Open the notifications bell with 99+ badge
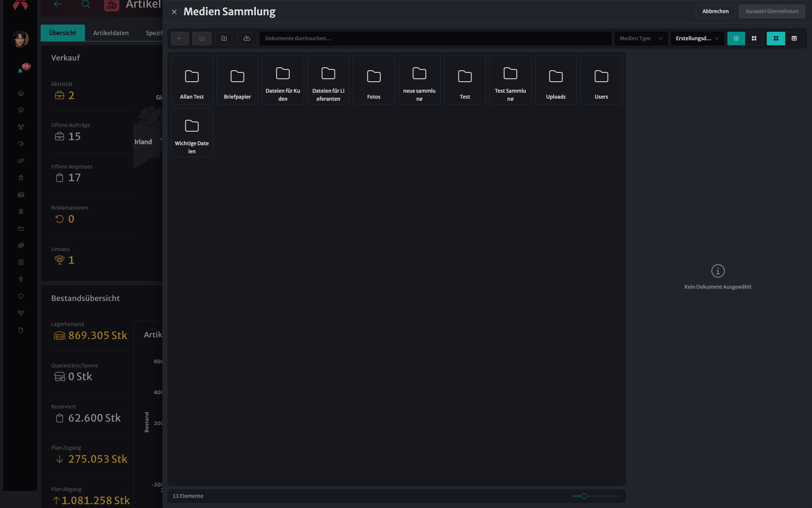This screenshot has width=812, height=508. coord(20,71)
